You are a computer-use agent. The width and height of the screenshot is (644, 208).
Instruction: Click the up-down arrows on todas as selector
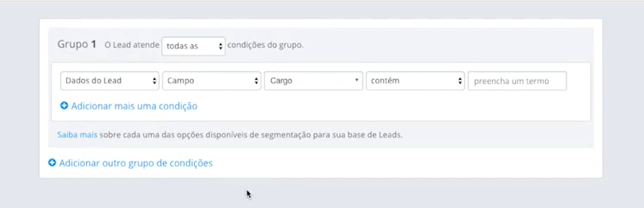point(220,46)
